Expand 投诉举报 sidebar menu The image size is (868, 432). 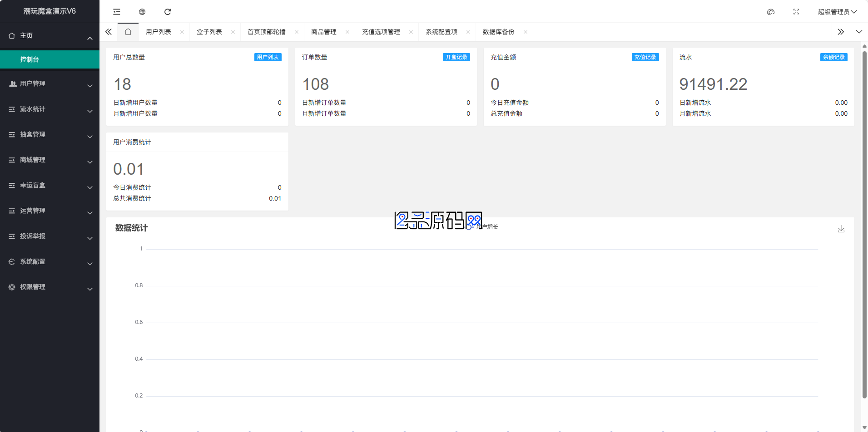50,236
